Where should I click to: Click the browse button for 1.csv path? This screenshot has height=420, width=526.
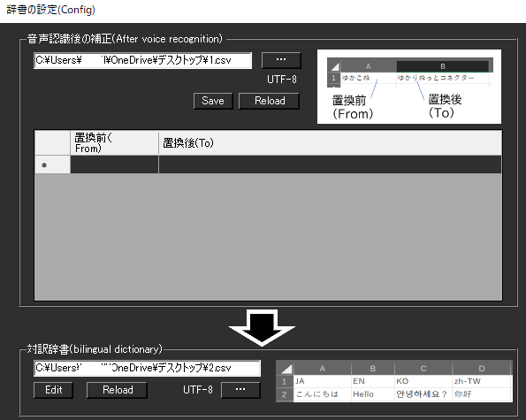[x=281, y=60]
